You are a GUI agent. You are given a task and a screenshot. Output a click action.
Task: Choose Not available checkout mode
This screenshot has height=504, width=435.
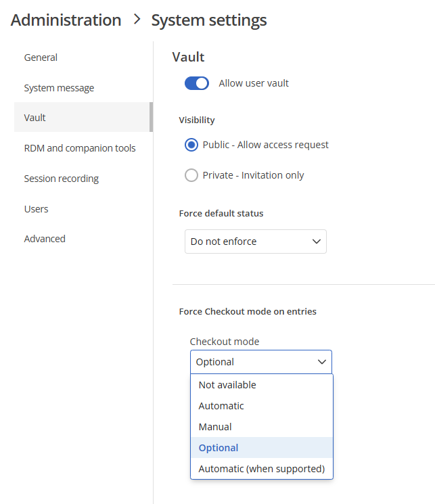[x=227, y=385]
